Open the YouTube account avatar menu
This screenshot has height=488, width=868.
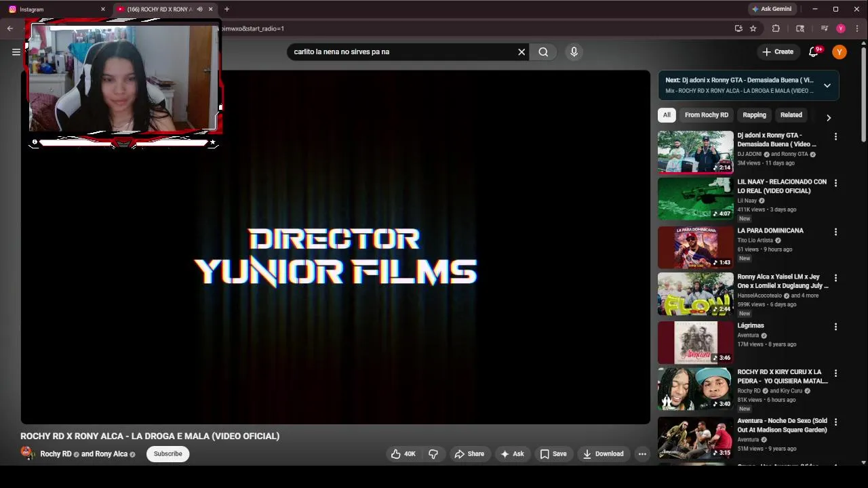(x=840, y=52)
